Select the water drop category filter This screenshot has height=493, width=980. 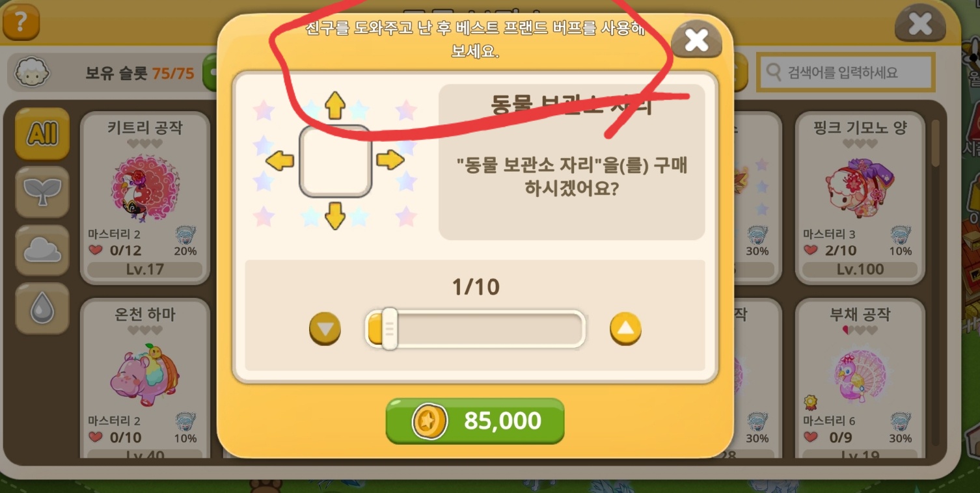click(42, 308)
